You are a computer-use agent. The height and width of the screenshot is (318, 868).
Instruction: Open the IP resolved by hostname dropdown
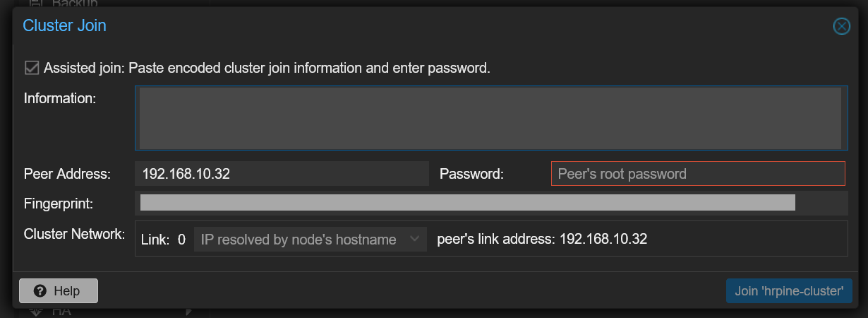pos(310,240)
